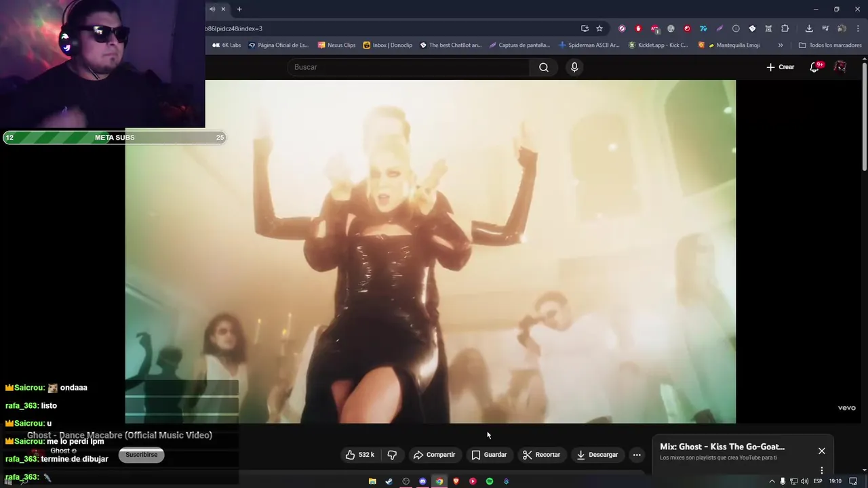
Task: Open OBS Studio from taskbar
Action: click(x=406, y=481)
